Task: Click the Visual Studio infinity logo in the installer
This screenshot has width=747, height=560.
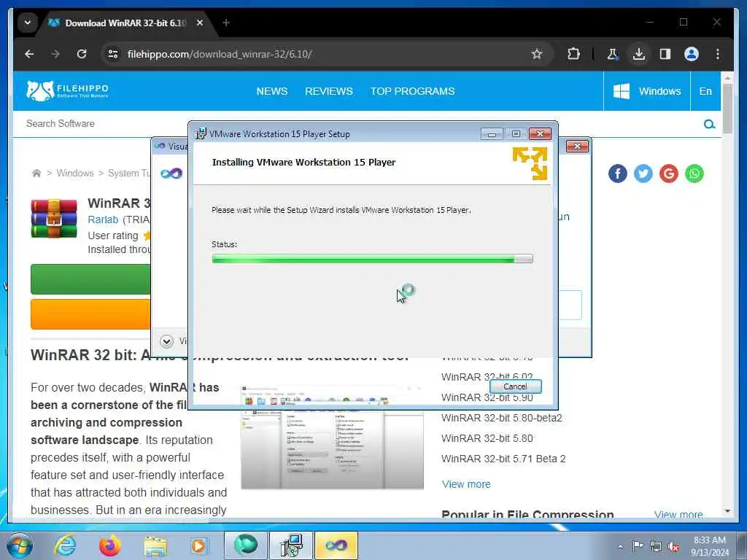Action: 171,174
